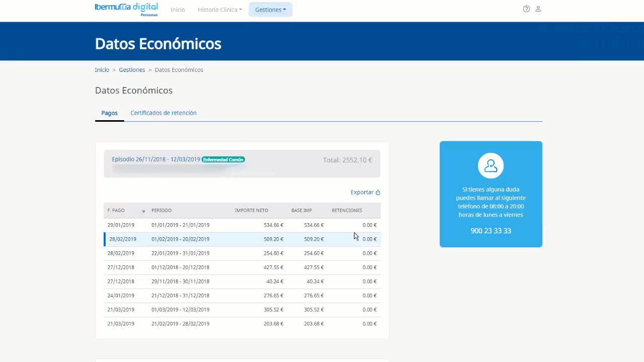644x362 pixels.
Task: Click the sort arrow in F. Pago column
Action: (143, 211)
